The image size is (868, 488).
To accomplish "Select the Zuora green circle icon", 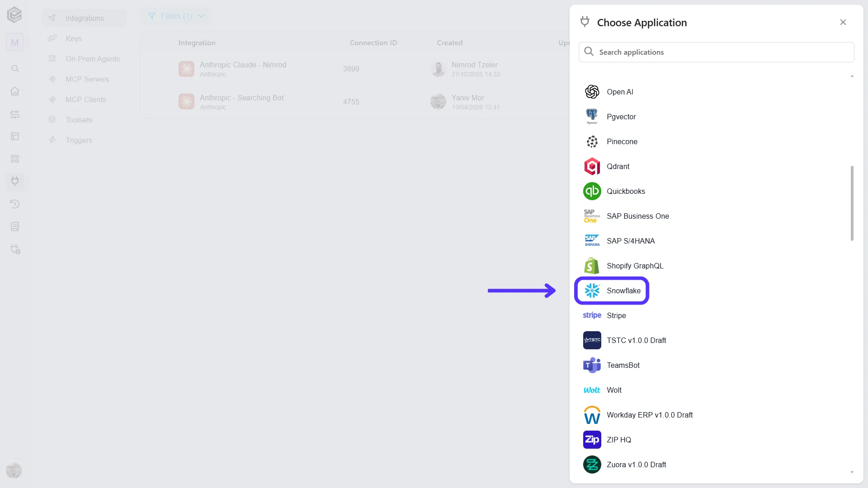I will [592, 465].
